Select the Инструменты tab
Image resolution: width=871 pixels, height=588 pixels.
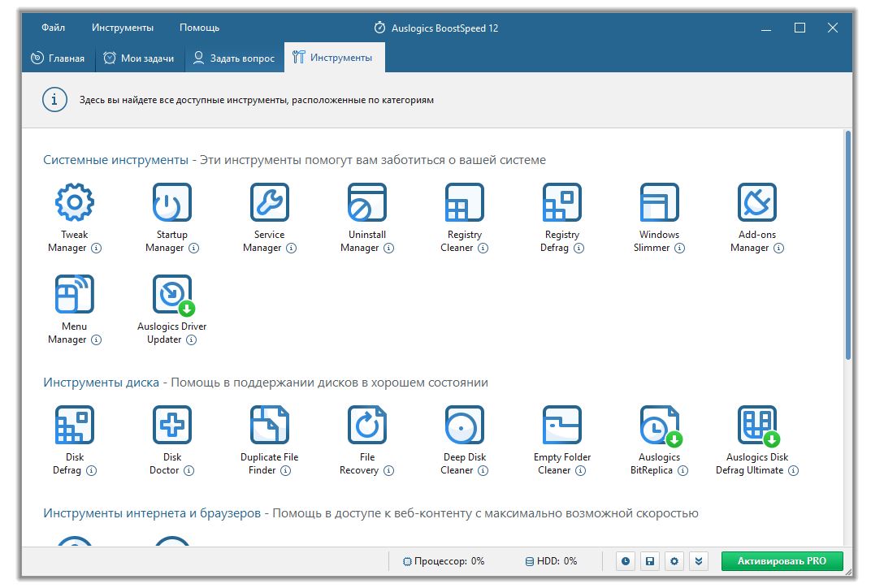(x=335, y=57)
